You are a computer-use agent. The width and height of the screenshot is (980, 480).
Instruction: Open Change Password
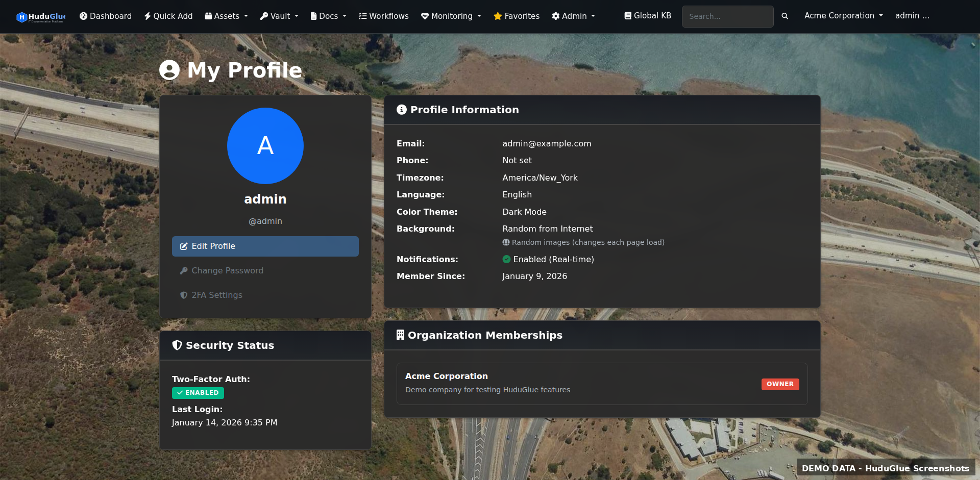[x=265, y=271]
